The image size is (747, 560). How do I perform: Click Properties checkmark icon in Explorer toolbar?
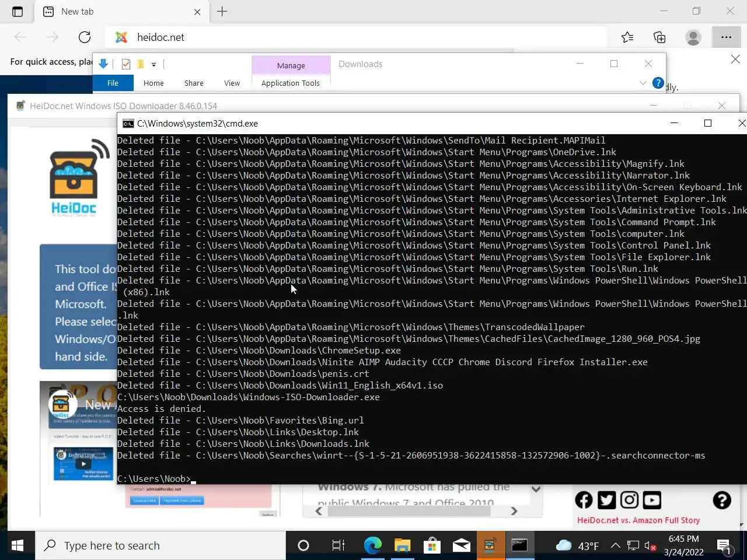125,64
